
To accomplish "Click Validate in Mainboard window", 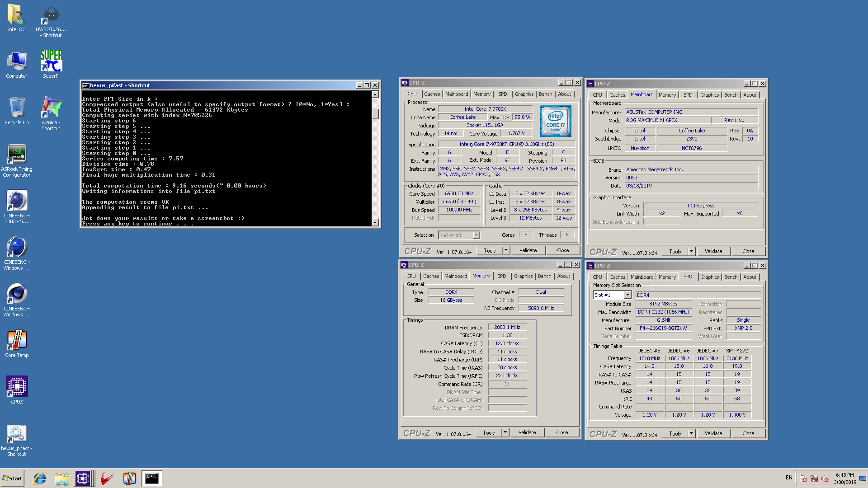I will click(713, 251).
